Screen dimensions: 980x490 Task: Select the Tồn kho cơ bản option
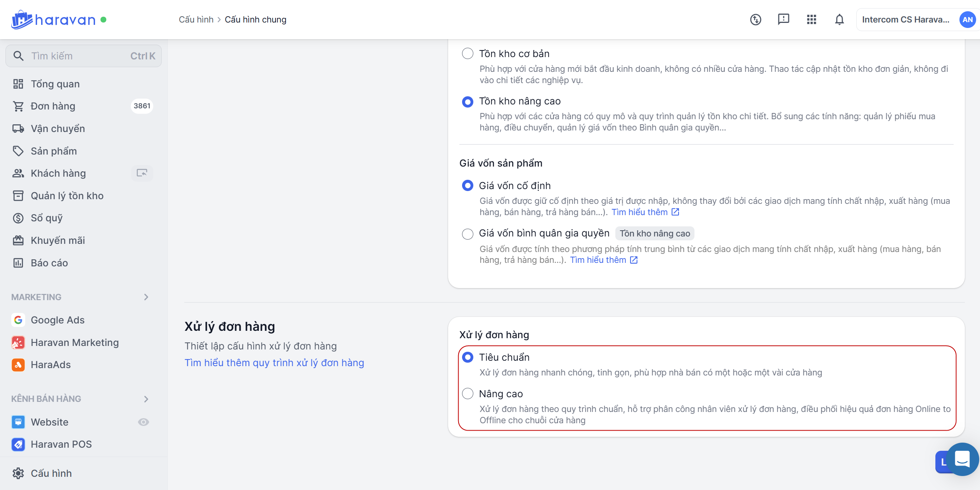click(467, 54)
